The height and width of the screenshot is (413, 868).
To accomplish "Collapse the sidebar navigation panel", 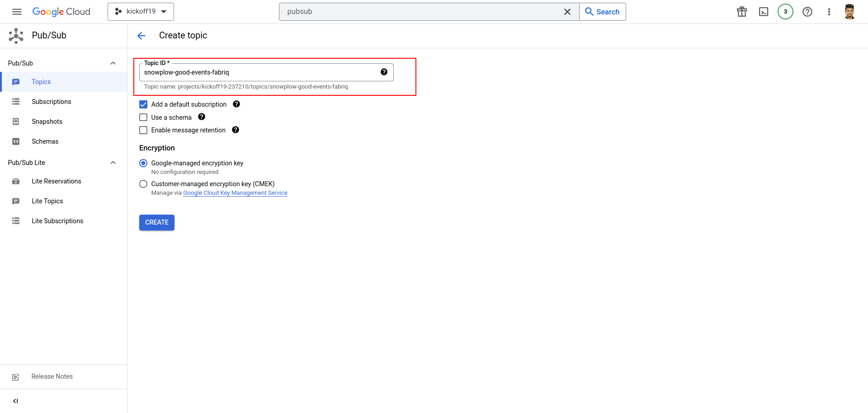I will pos(16,401).
